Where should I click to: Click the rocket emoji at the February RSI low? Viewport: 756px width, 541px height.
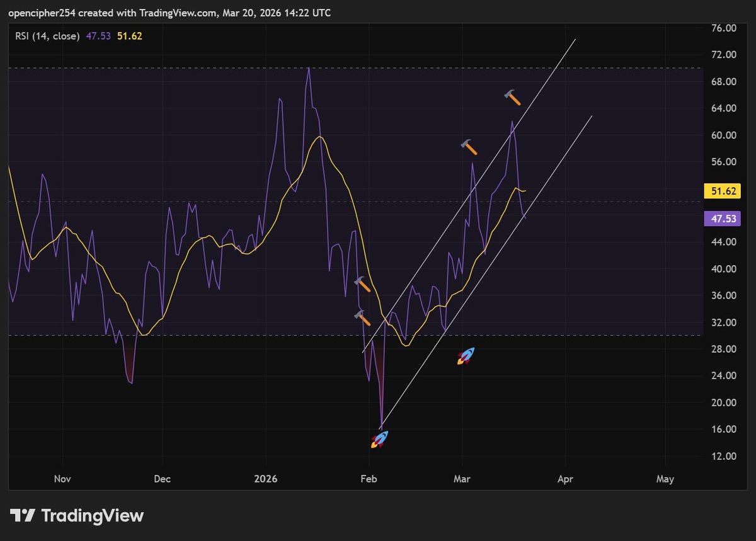[379, 440]
